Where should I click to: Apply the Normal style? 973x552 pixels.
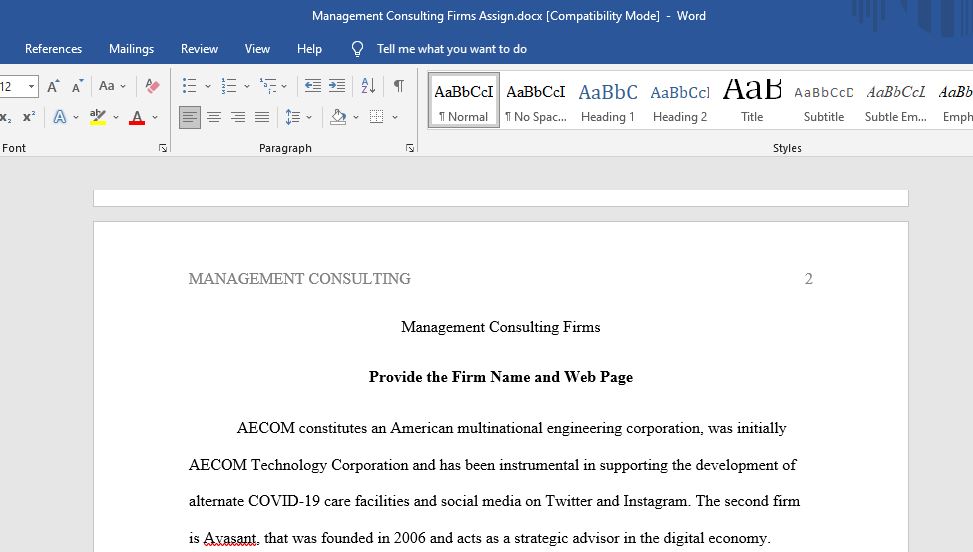click(x=464, y=101)
